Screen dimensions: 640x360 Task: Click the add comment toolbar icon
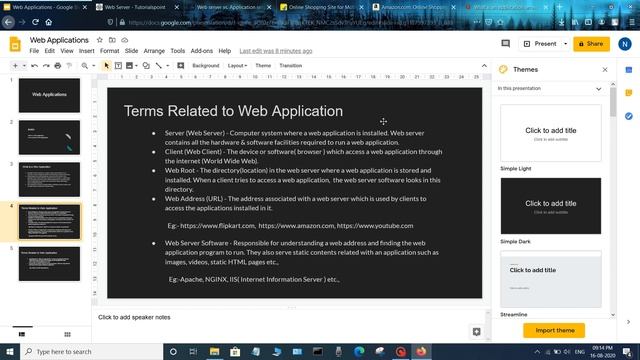coord(180,66)
